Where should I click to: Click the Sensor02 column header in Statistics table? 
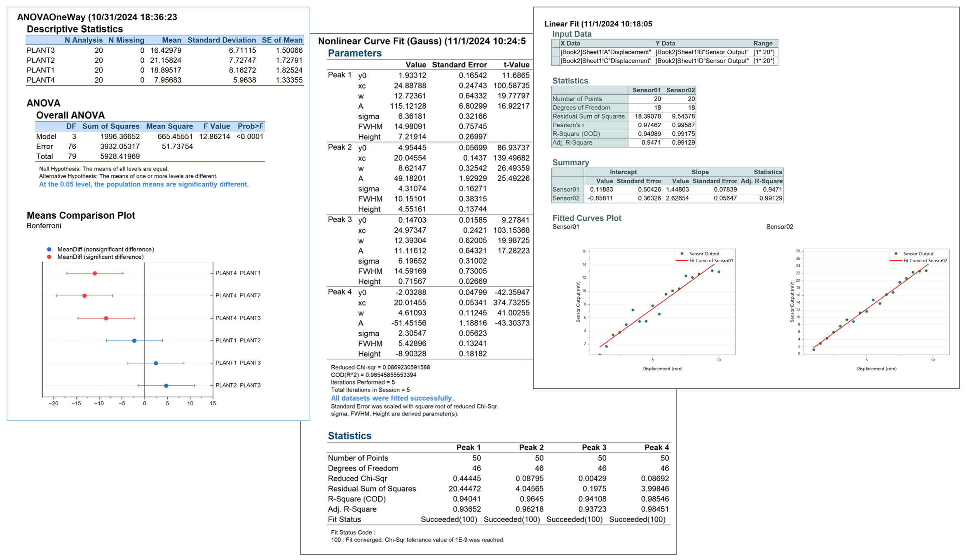[681, 90]
